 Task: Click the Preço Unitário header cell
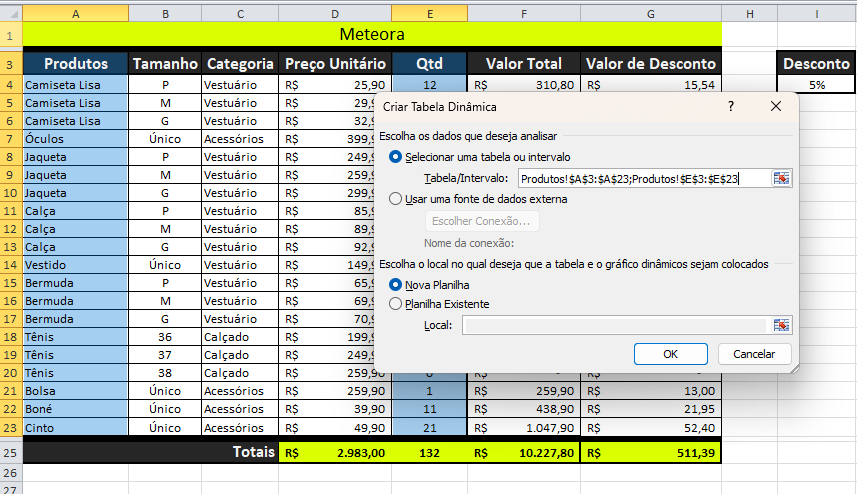pos(335,64)
